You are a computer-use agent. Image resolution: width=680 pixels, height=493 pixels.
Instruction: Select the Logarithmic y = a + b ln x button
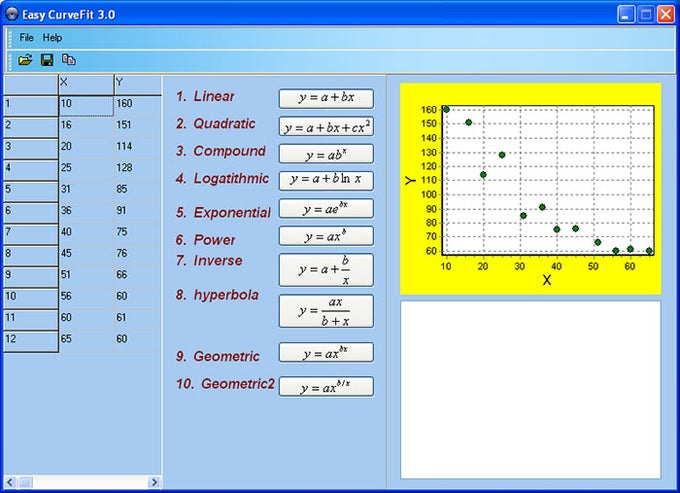(x=326, y=181)
